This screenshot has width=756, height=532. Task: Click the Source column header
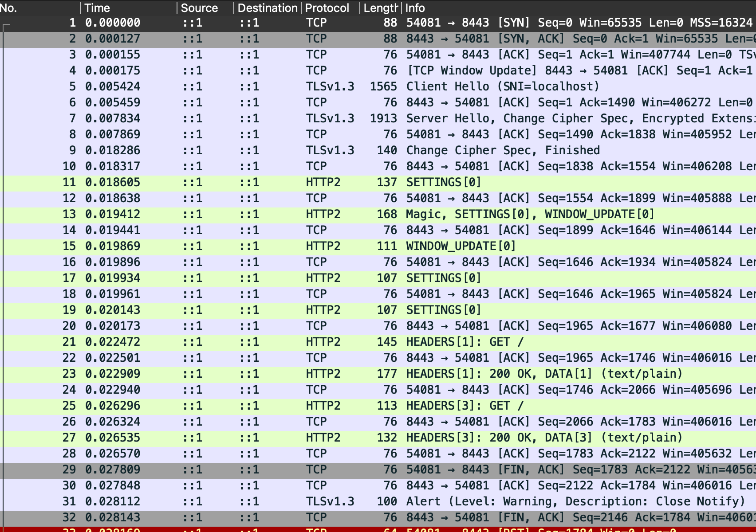(205, 8)
